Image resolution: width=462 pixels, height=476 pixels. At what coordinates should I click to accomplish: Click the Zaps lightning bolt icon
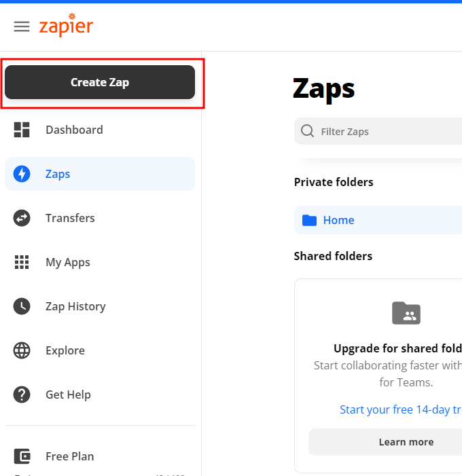click(22, 174)
